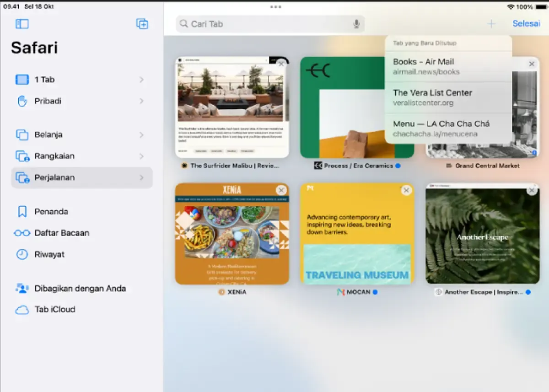Click the Process / Era Ceramics title

[359, 166]
